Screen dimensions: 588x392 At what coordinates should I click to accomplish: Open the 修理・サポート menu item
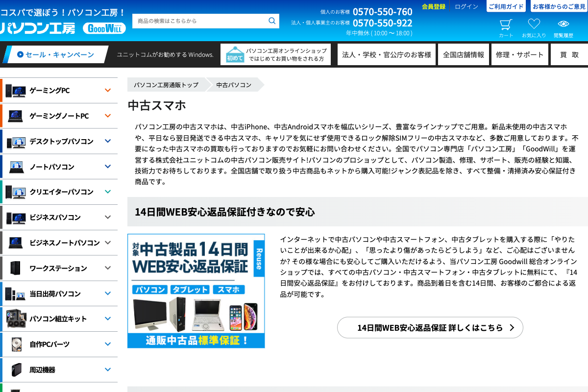[519, 54]
